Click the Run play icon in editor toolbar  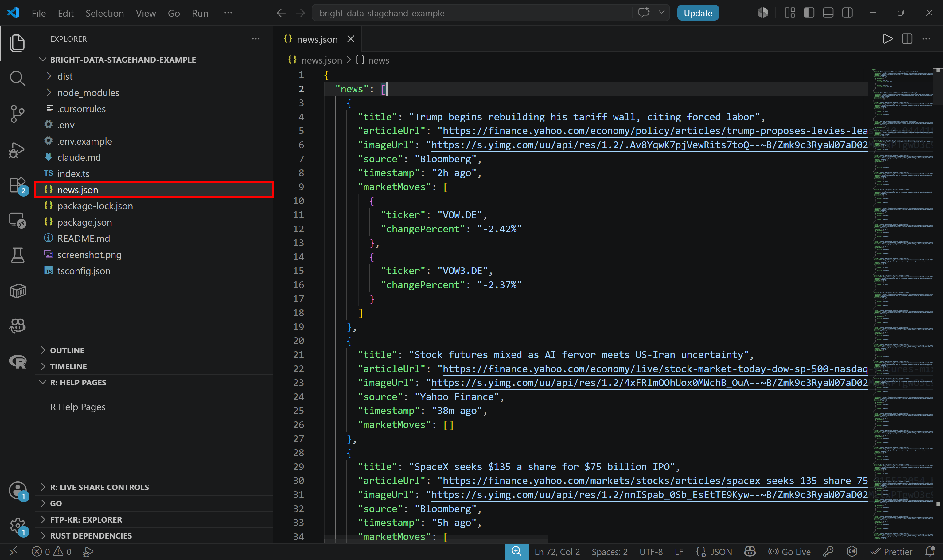887,39
